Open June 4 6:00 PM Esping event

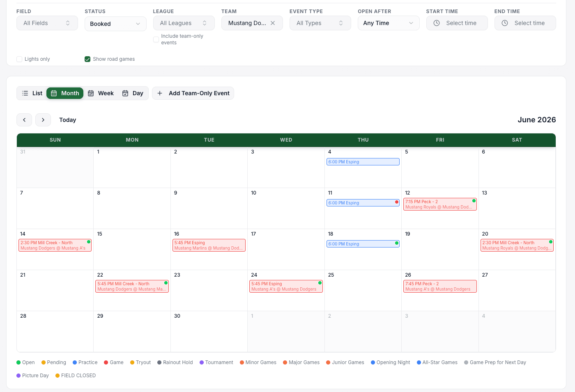pos(363,162)
